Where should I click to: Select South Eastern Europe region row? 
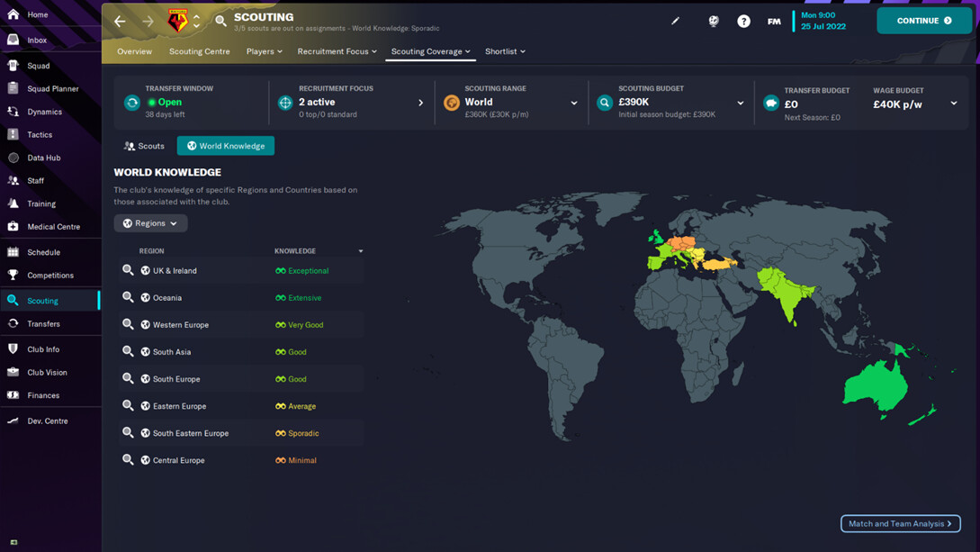pos(240,432)
